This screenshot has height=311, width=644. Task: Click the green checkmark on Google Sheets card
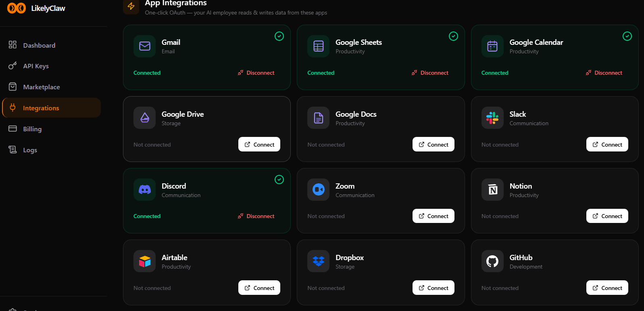pos(453,36)
